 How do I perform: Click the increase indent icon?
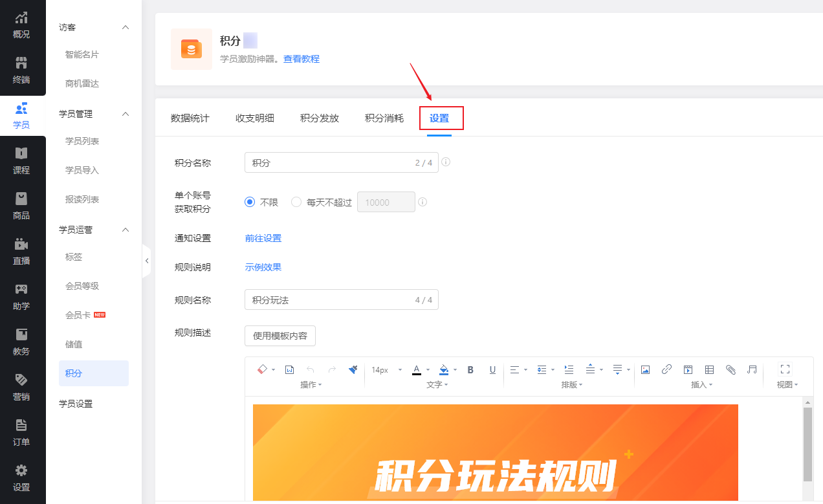569,369
